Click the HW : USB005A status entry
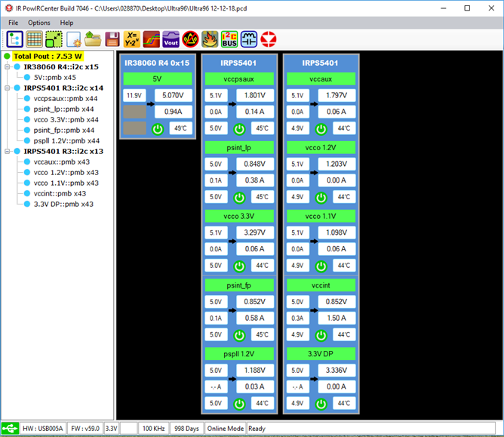Screen dimensions: 504x437 (x=43, y=428)
